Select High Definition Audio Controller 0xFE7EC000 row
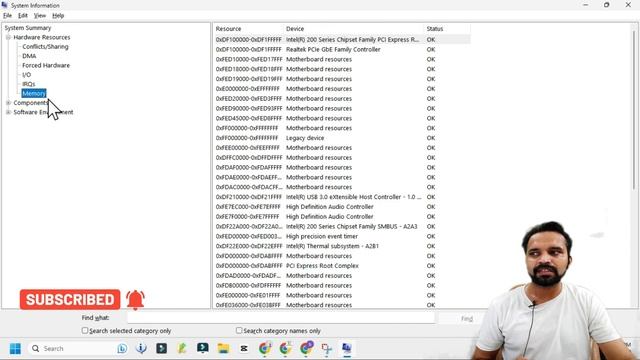The width and height of the screenshot is (640, 360). click(x=342, y=207)
